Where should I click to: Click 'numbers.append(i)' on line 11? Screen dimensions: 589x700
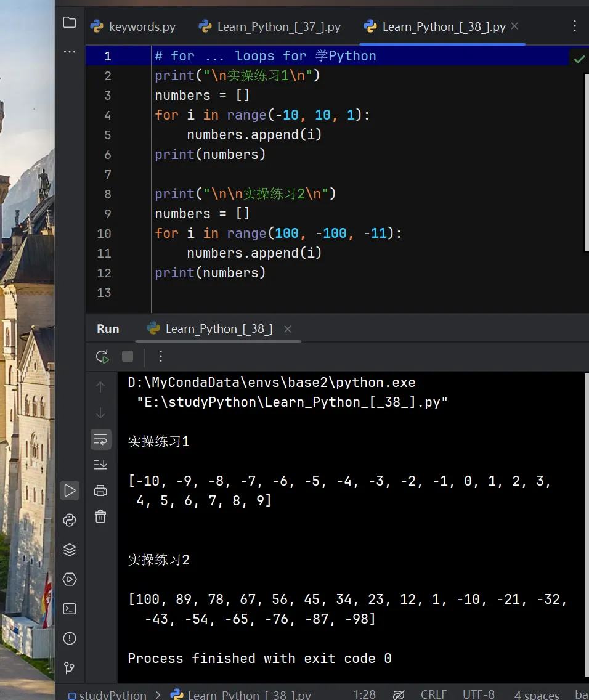pyautogui.click(x=254, y=253)
